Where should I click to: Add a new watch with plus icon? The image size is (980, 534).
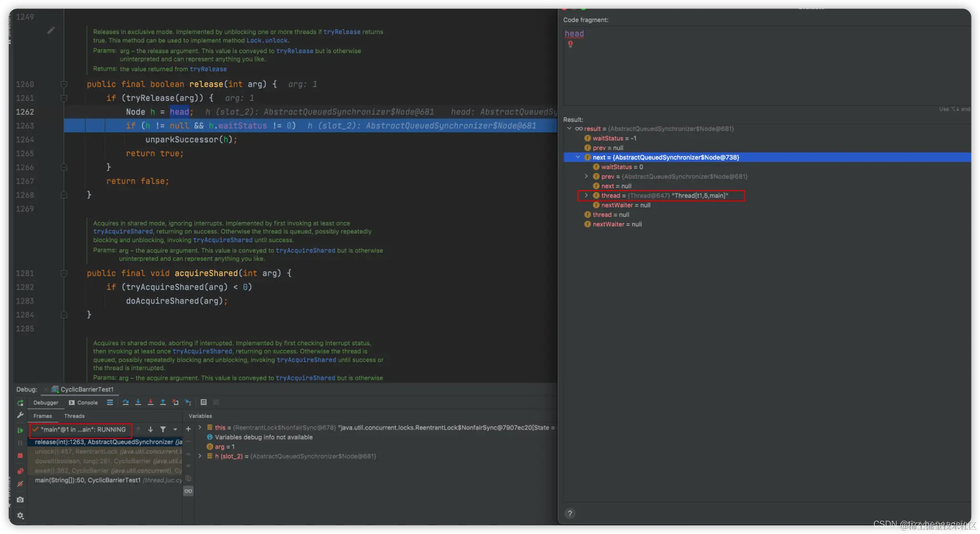point(188,429)
